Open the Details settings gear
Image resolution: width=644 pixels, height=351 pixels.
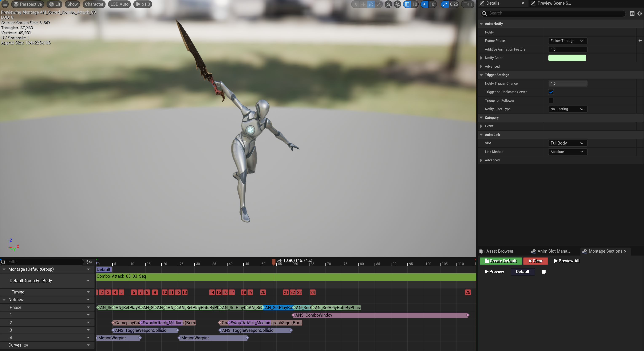pos(640,13)
